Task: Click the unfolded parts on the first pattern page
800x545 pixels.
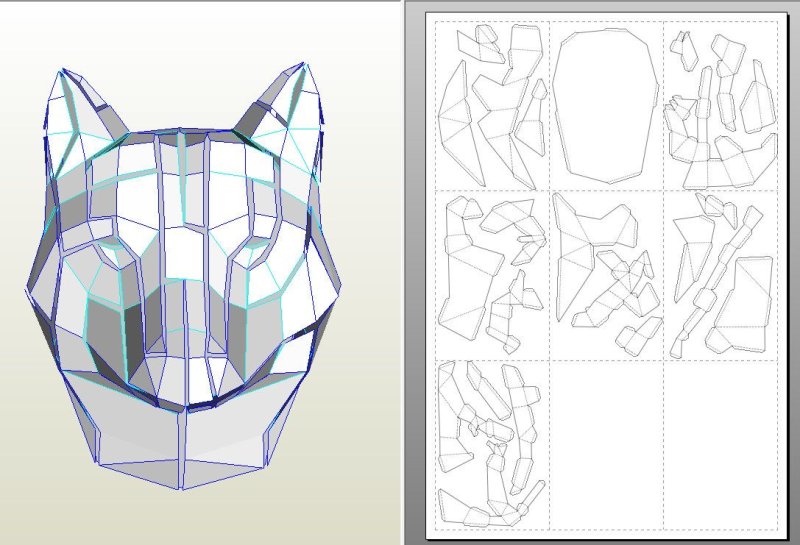Action: (x=492, y=105)
